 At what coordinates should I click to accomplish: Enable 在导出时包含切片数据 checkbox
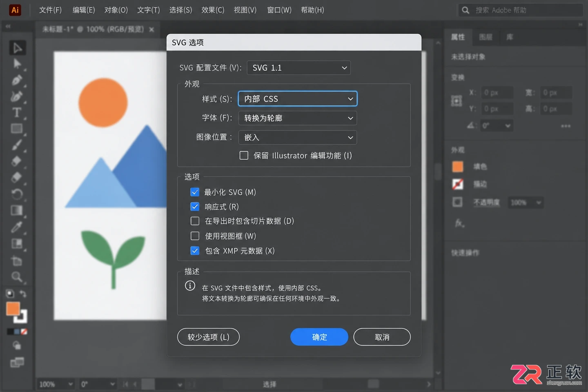coord(195,221)
